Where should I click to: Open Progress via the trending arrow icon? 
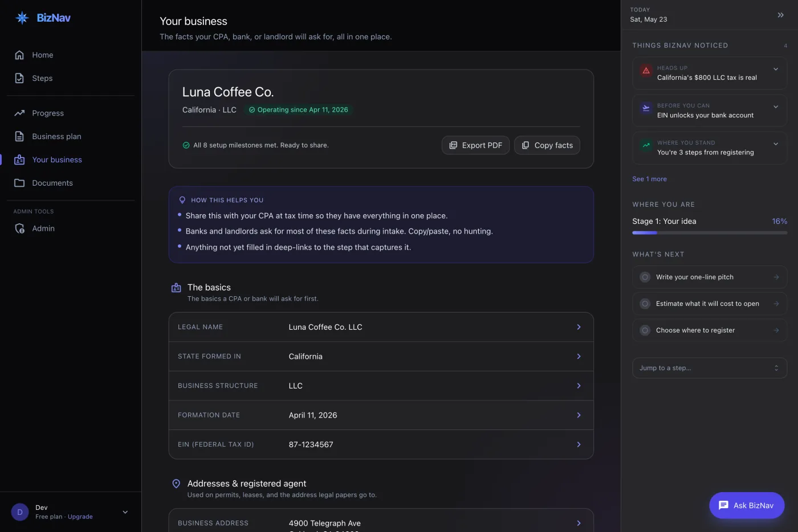19,113
